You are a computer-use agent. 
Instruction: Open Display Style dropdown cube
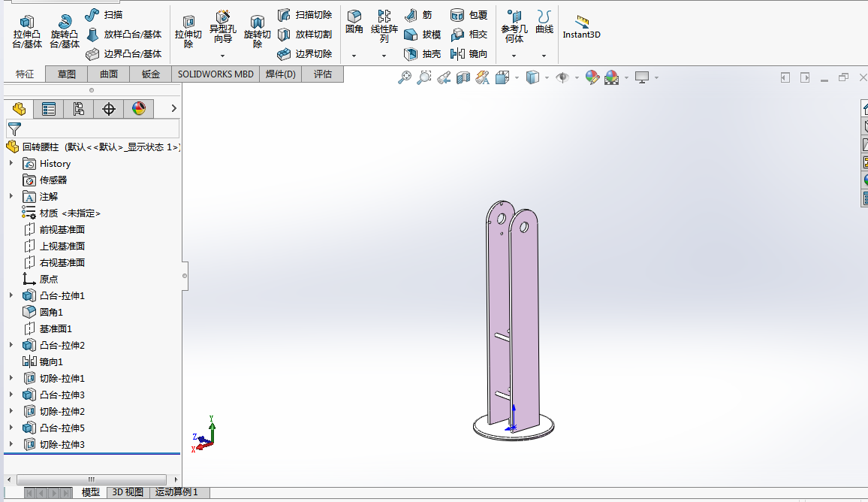click(532, 77)
